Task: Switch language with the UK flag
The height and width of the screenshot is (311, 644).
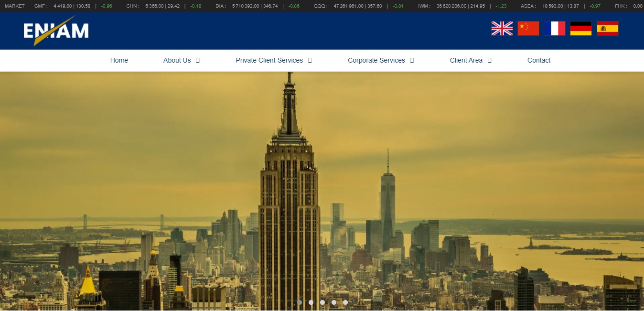Action: click(502, 29)
